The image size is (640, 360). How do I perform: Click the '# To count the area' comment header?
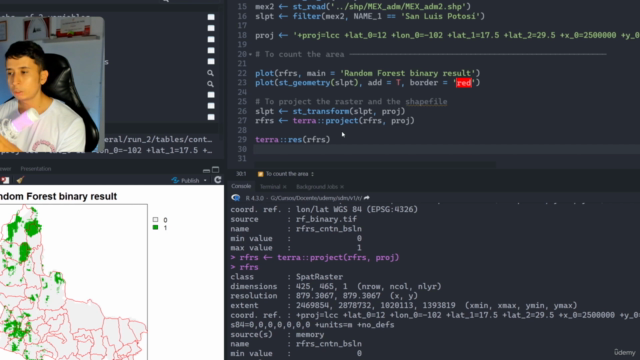click(x=300, y=54)
